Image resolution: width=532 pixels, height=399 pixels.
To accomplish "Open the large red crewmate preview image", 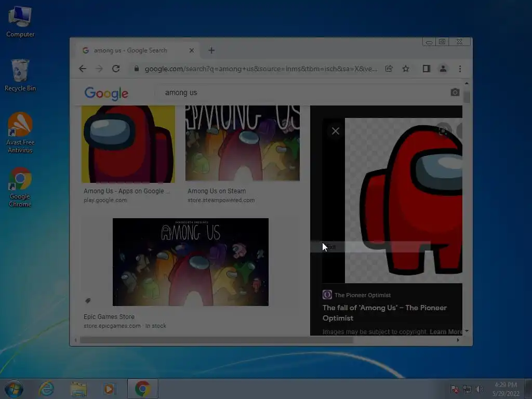I will pyautogui.click(x=403, y=200).
